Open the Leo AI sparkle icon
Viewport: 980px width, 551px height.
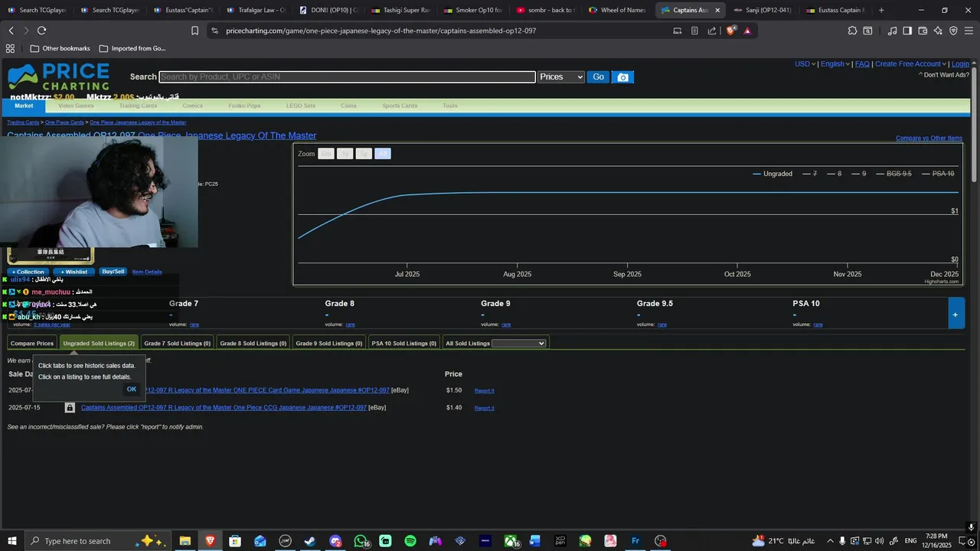point(938,31)
